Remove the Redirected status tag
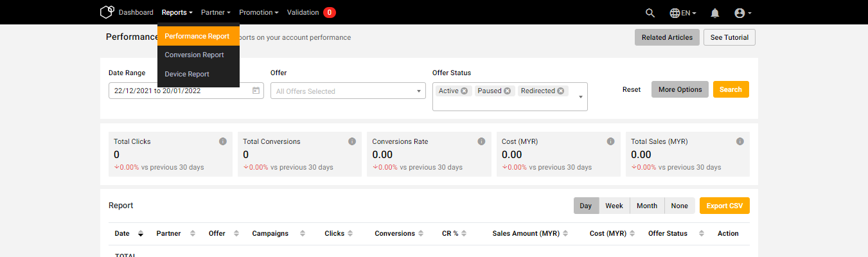 click(x=561, y=91)
